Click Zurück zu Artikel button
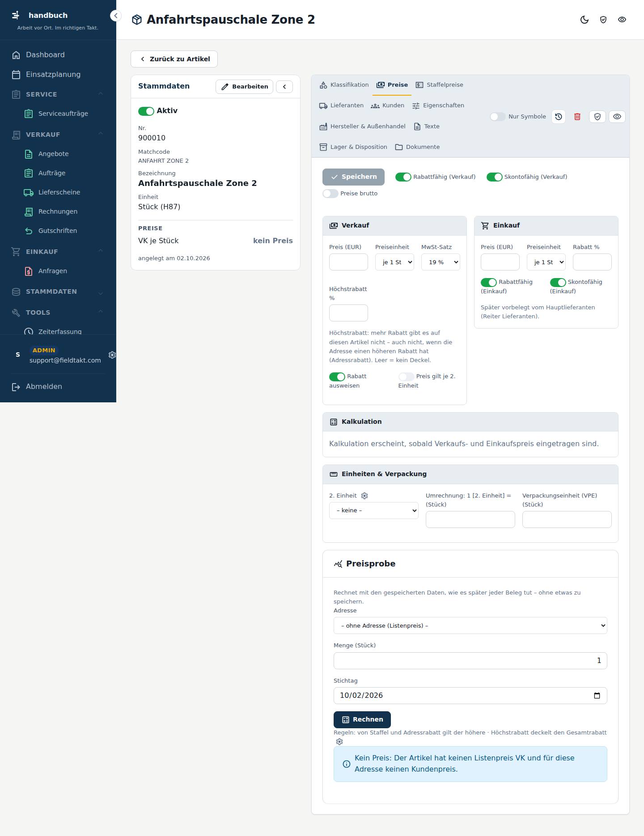The height and width of the screenshot is (836, 644). [x=174, y=59]
